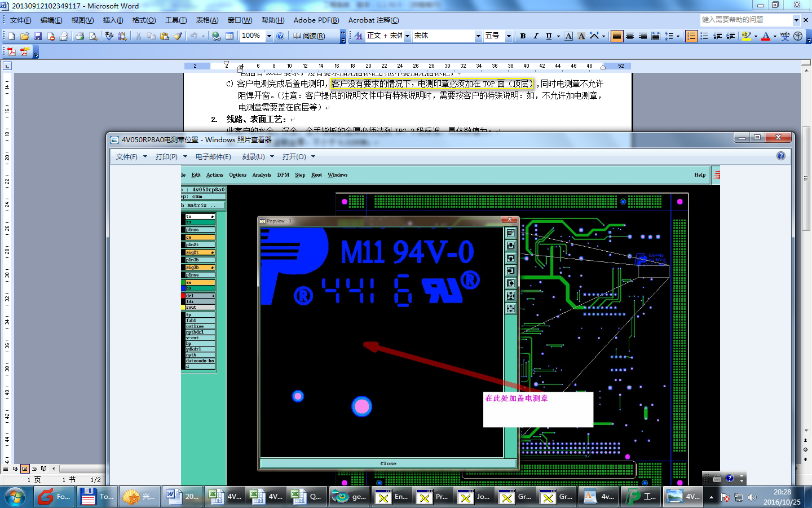This screenshot has height=508, width=812.
Task: Open the 编辑(E) menu in Word
Action: (51, 20)
